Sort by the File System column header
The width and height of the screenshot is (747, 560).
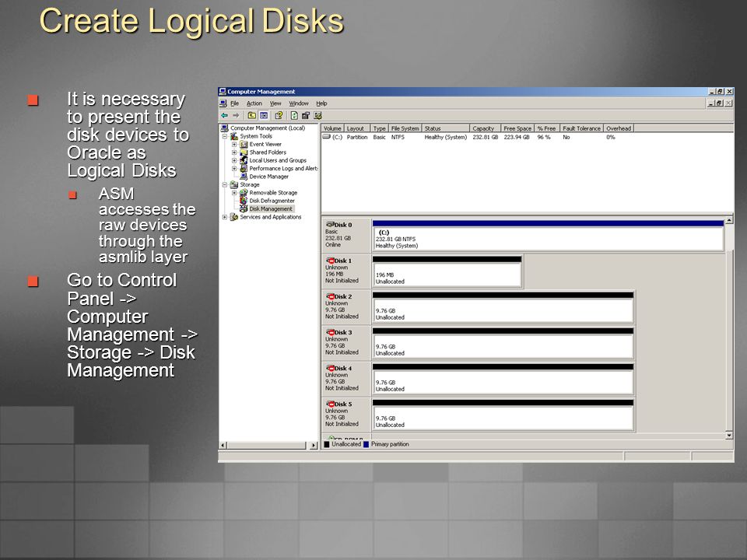(x=405, y=128)
